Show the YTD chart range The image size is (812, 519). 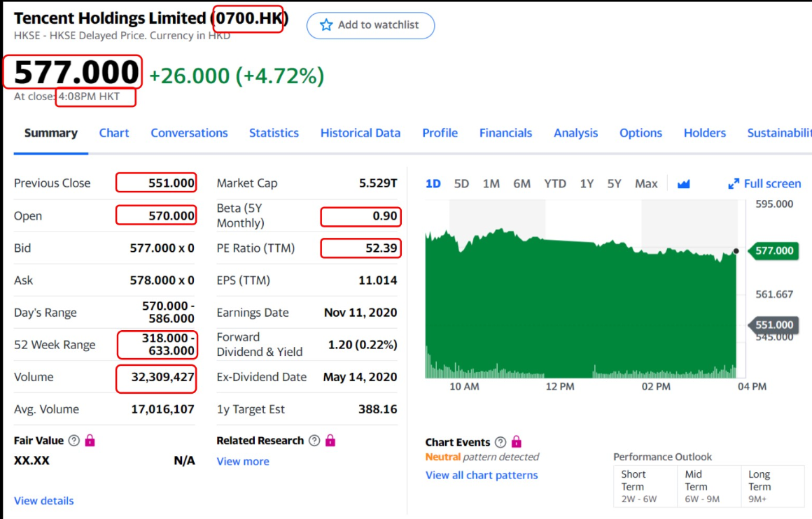(x=555, y=184)
